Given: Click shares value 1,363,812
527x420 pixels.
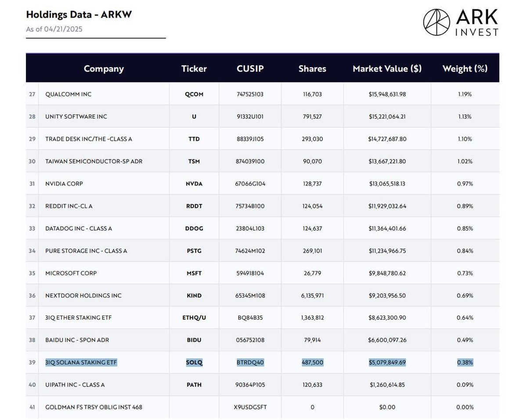Looking at the screenshot, I should (312, 318).
